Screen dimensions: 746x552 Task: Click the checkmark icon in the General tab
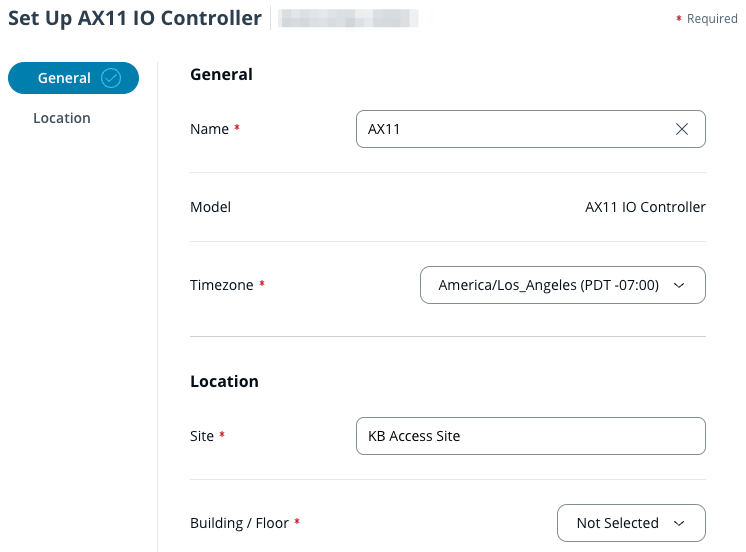click(111, 78)
